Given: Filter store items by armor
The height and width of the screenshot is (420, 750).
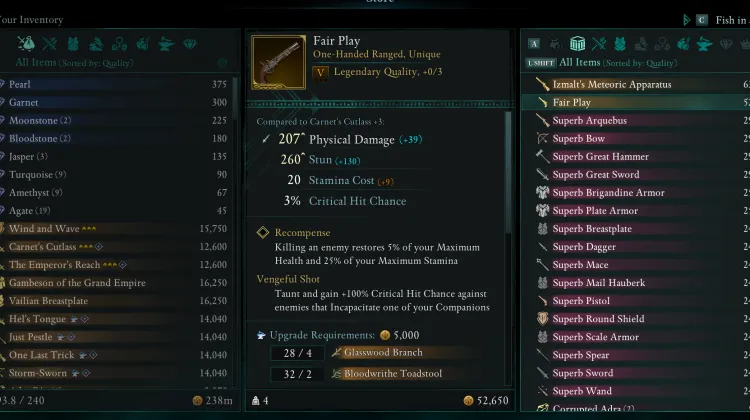Looking at the screenshot, I should [621, 44].
